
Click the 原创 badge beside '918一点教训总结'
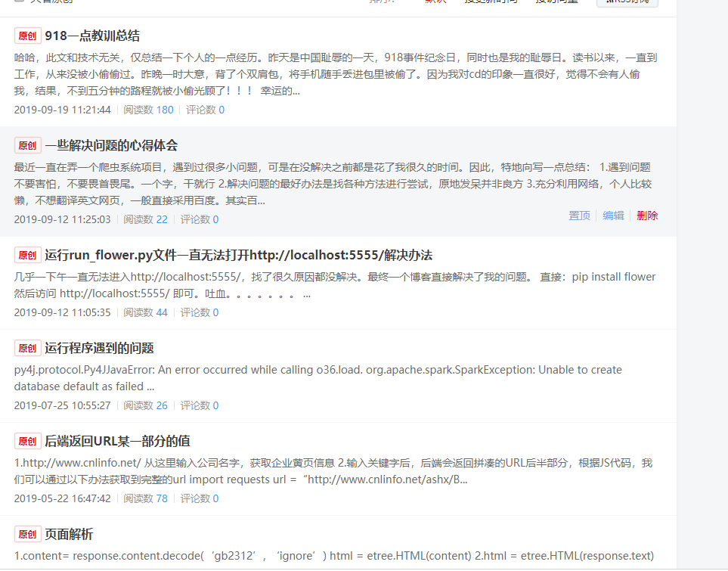click(28, 36)
